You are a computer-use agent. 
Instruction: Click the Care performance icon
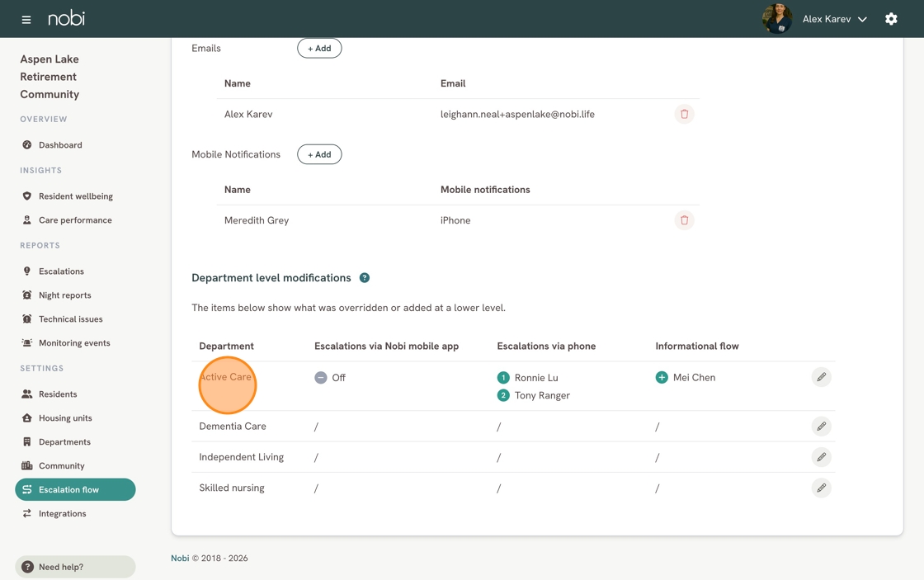tap(26, 219)
